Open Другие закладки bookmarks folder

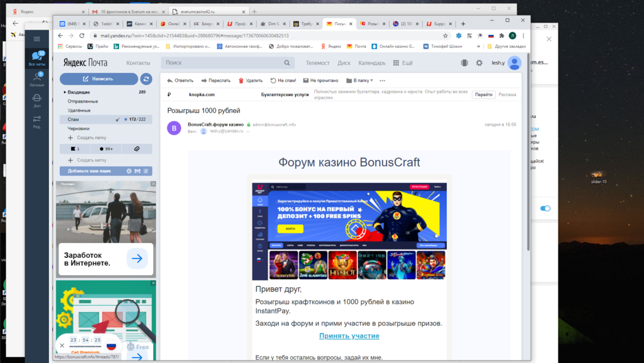(506, 46)
